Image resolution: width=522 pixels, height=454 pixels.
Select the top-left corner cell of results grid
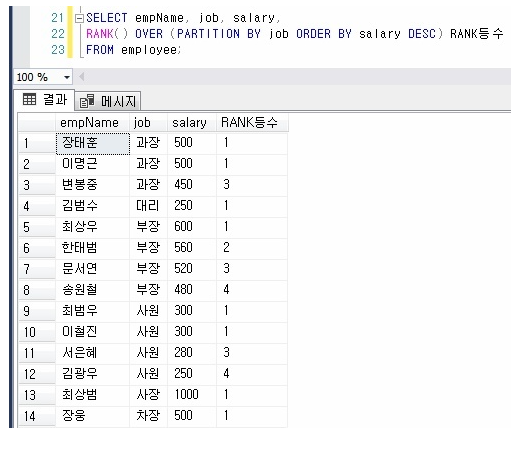pyautogui.click(x=37, y=123)
